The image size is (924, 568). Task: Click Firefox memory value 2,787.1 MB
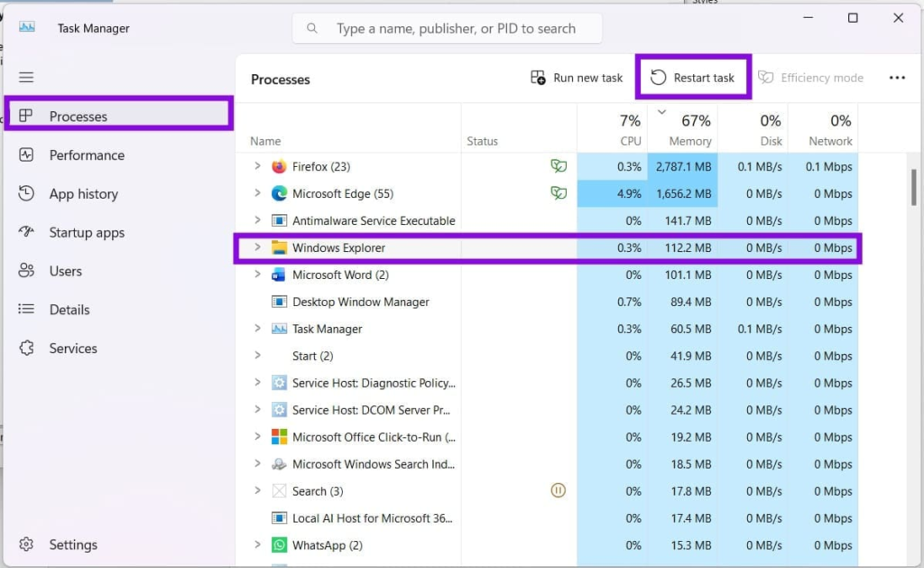(684, 166)
